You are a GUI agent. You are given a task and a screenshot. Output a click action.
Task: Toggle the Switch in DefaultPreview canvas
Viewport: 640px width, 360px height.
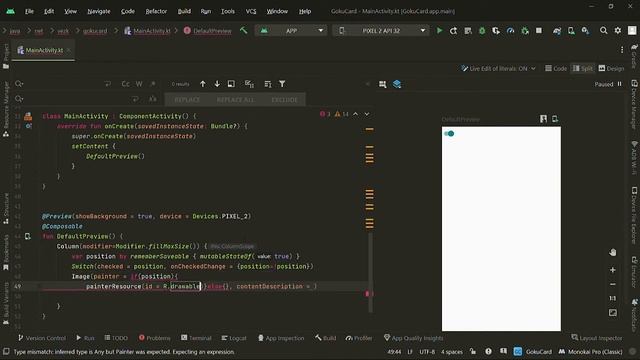click(x=449, y=133)
